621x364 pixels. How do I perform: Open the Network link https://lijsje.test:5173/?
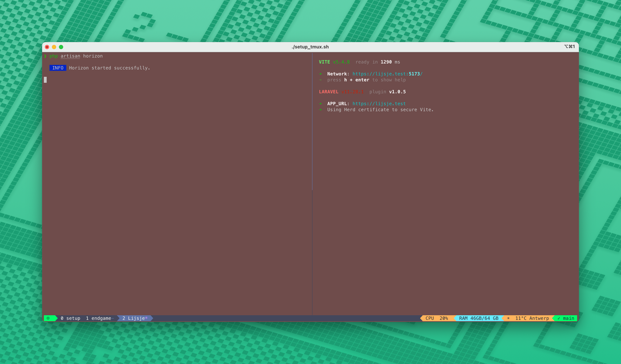click(x=388, y=74)
